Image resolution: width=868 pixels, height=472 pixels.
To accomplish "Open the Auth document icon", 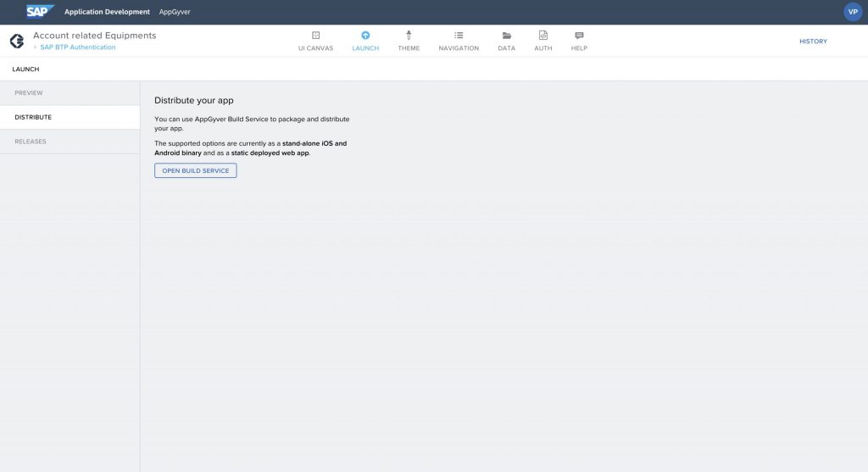I will [543, 36].
